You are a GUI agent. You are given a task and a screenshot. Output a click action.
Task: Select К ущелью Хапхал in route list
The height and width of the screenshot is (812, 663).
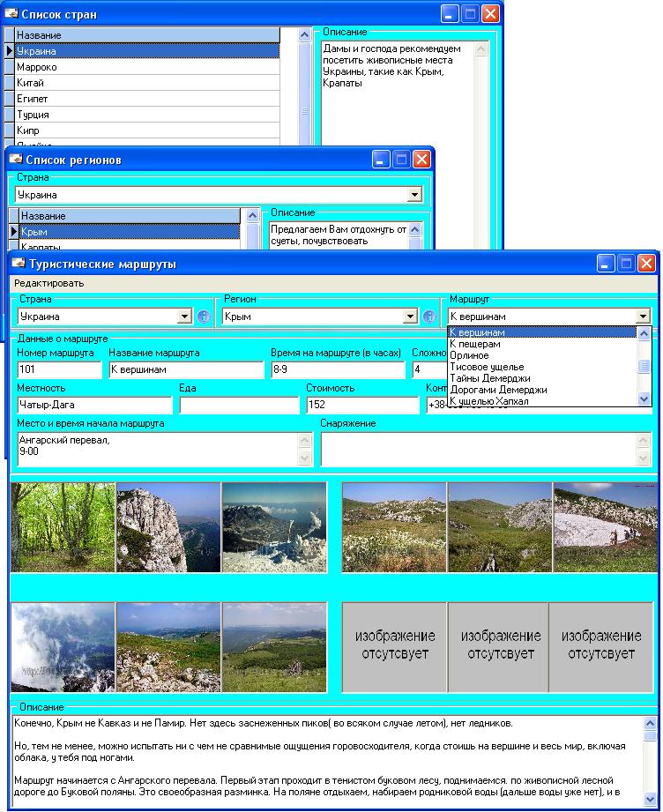coord(542,401)
